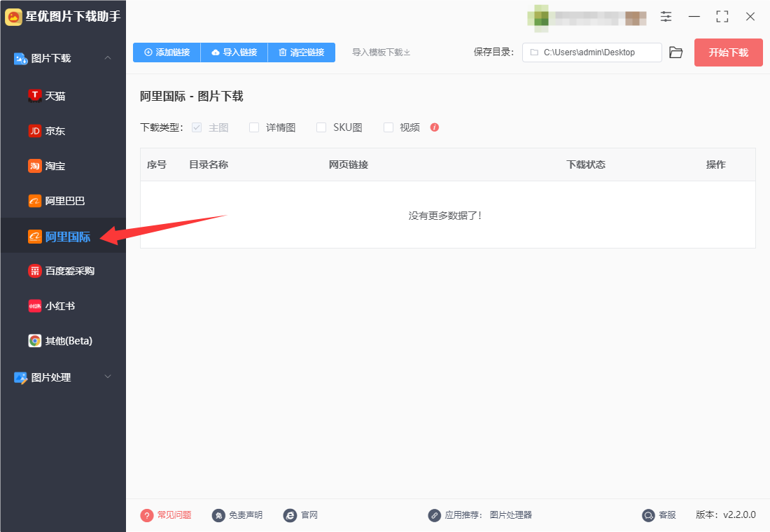This screenshot has height=532, width=770.
Task: Click the save directory path field
Action: pos(591,52)
